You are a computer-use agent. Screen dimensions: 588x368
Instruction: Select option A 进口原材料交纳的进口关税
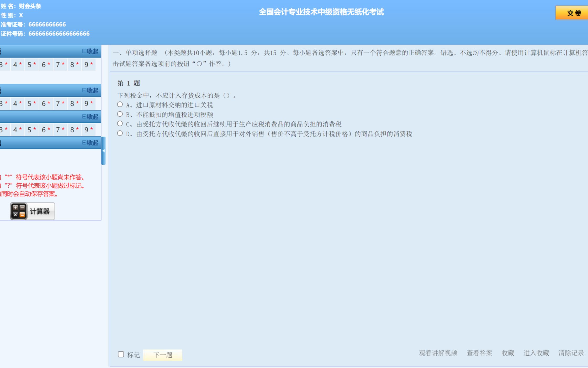pyautogui.click(x=120, y=105)
